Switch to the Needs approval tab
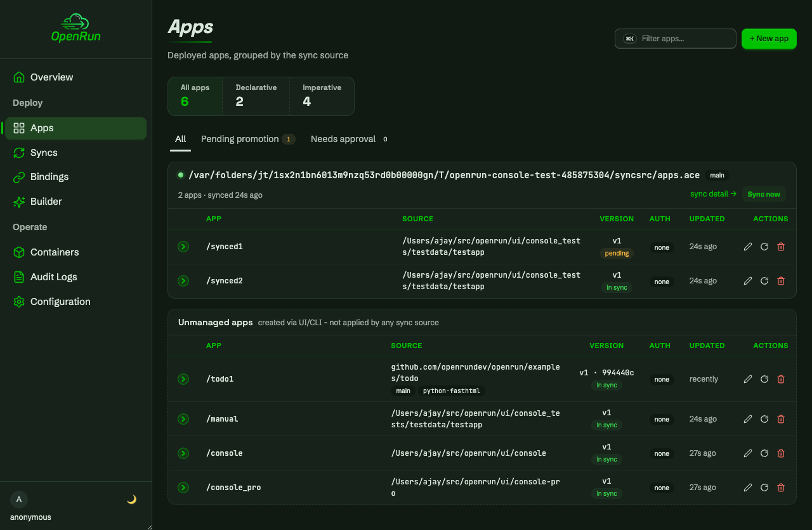 coord(350,139)
